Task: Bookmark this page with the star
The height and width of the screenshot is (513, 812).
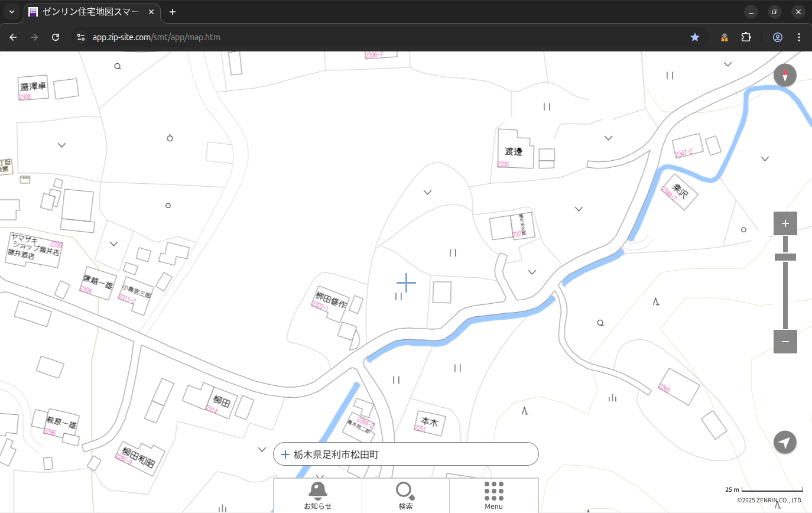Action: coord(695,37)
